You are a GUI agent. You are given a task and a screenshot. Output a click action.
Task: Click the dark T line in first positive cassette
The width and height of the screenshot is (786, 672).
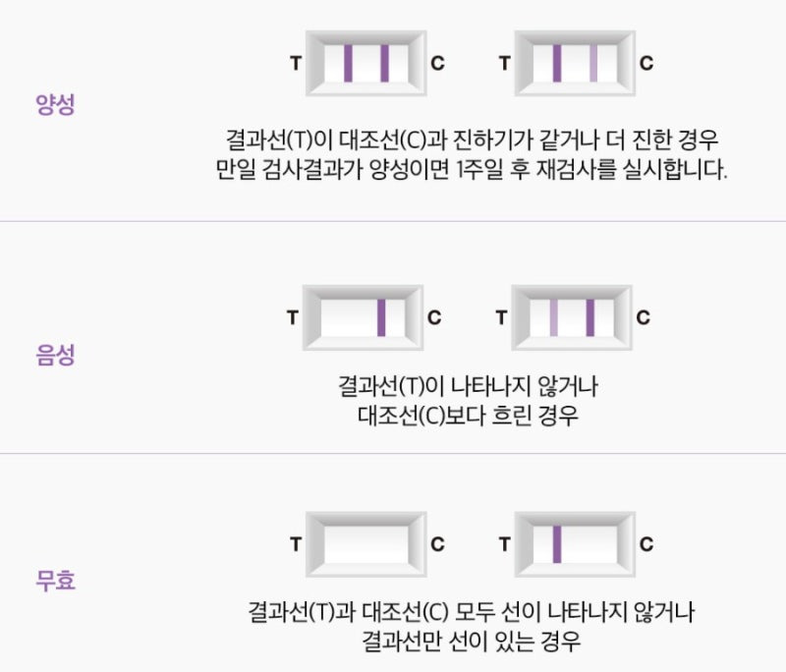point(348,63)
